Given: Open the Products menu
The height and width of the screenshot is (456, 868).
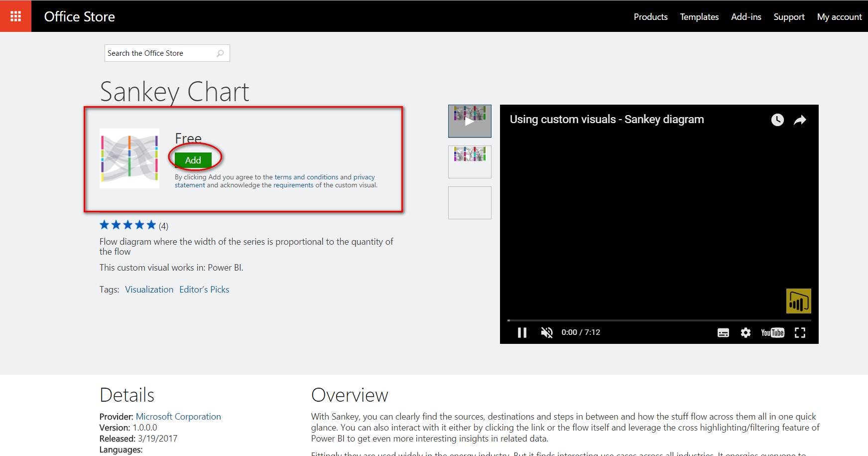Looking at the screenshot, I should [650, 16].
